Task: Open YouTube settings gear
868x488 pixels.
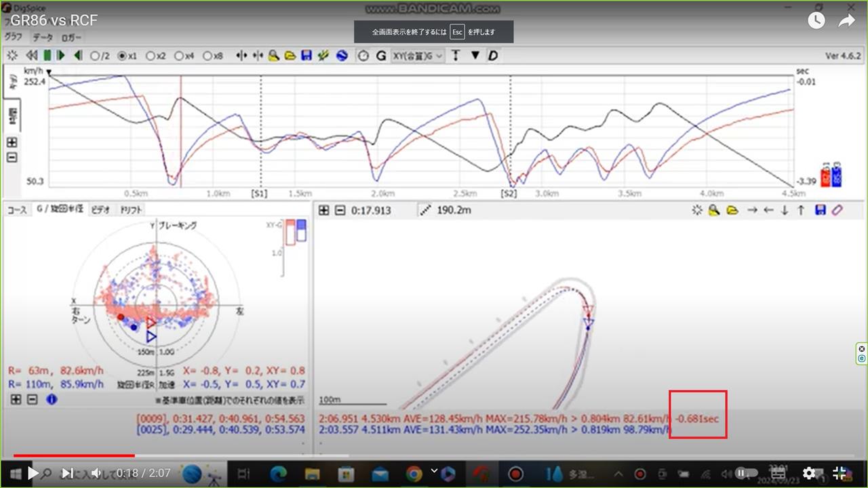Action: (x=810, y=473)
